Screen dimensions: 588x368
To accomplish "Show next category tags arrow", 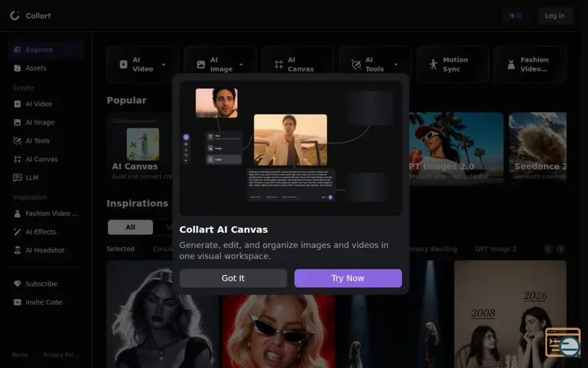I will pos(561,249).
